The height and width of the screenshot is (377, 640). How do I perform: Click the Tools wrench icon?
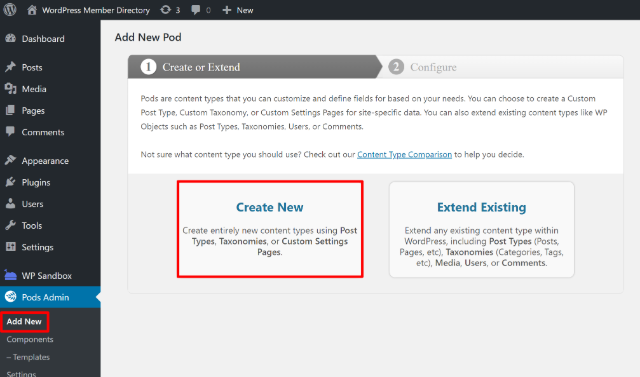pyautogui.click(x=10, y=225)
